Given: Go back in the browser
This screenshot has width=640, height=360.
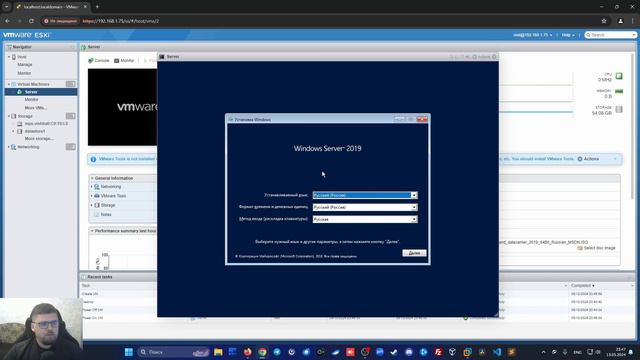Looking at the screenshot, I should click(8, 21).
